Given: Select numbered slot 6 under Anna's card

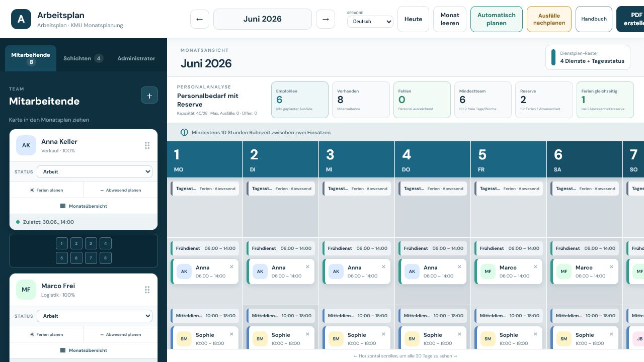Looking at the screenshot, I should tap(76, 258).
